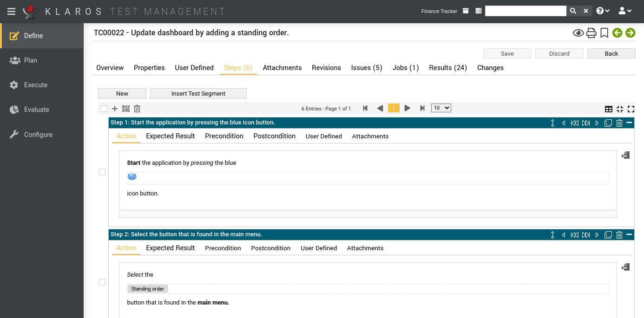Go to next test case with green arrow
This screenshot has width=644, height=318.
click(x=630, y=33)
